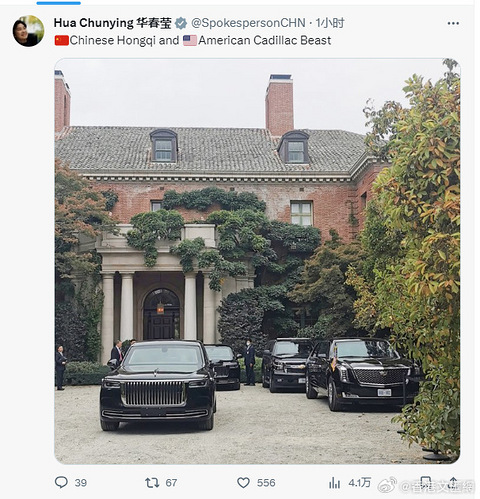This screenshot has width=480, height=499.
Task: View the 39 replies count
Action: [81, 483]
